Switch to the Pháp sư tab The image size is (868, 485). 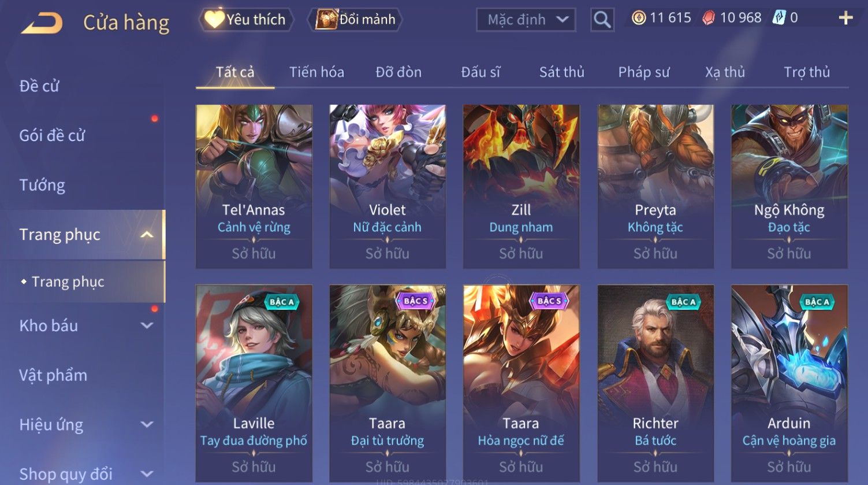point(644,72)
